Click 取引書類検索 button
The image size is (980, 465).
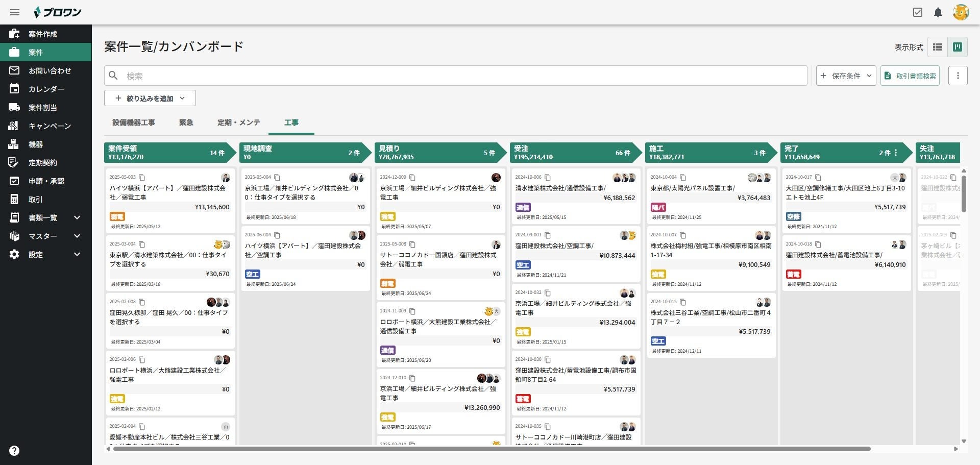click(910, 76)
